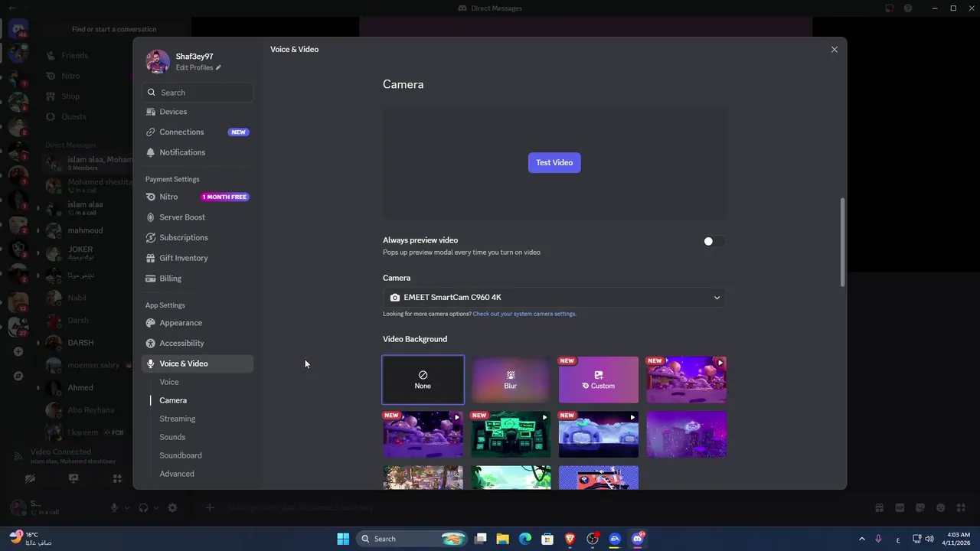Close the settings dialog with the X icon
980x551 pixels.
click(x=835, y=49)
